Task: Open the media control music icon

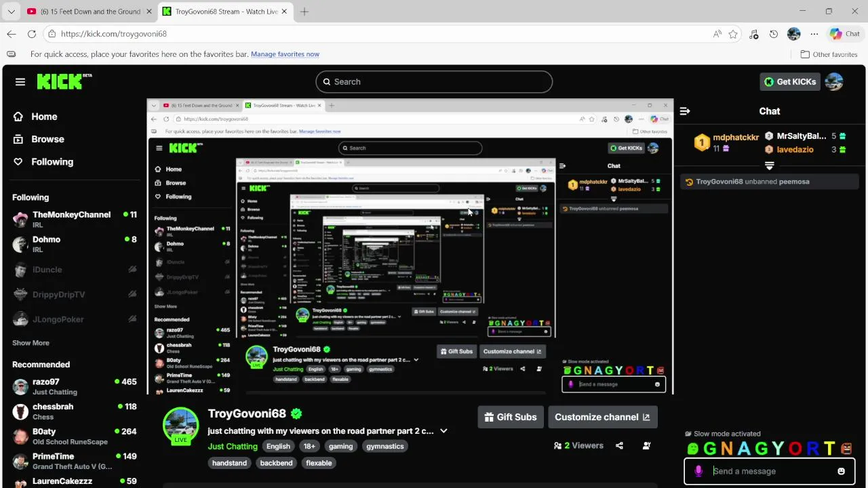Action: point(753,34)
